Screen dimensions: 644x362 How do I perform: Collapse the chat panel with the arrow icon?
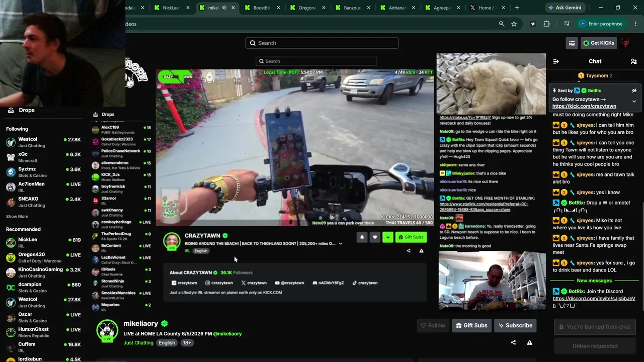tap(556, 61)
